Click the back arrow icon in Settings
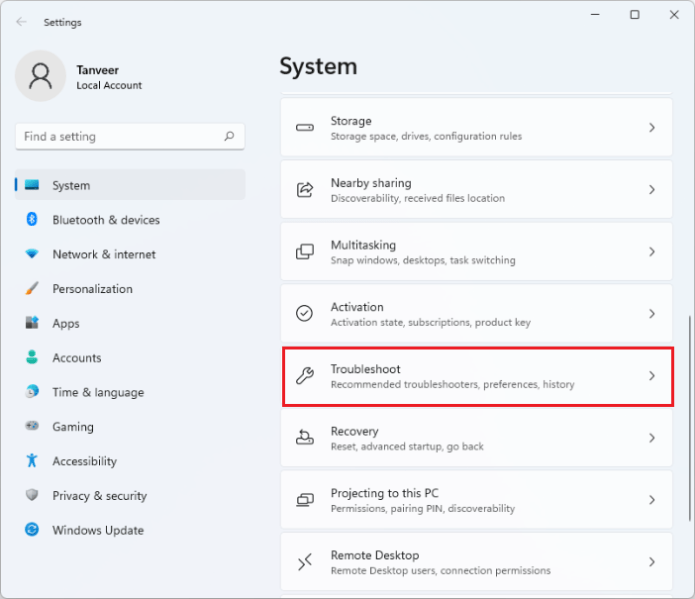Viewport: 695px width, 599px height. click(21, 22)
